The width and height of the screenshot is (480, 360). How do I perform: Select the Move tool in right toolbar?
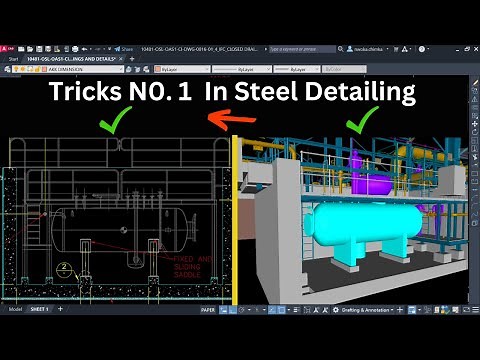click(475, 124)
